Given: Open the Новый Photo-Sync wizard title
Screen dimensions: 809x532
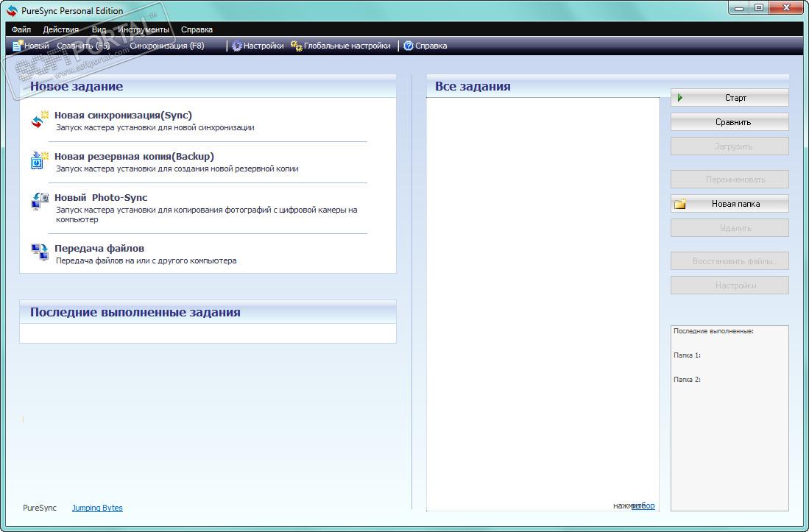Looking at the screenshot, I should [101, 197].
